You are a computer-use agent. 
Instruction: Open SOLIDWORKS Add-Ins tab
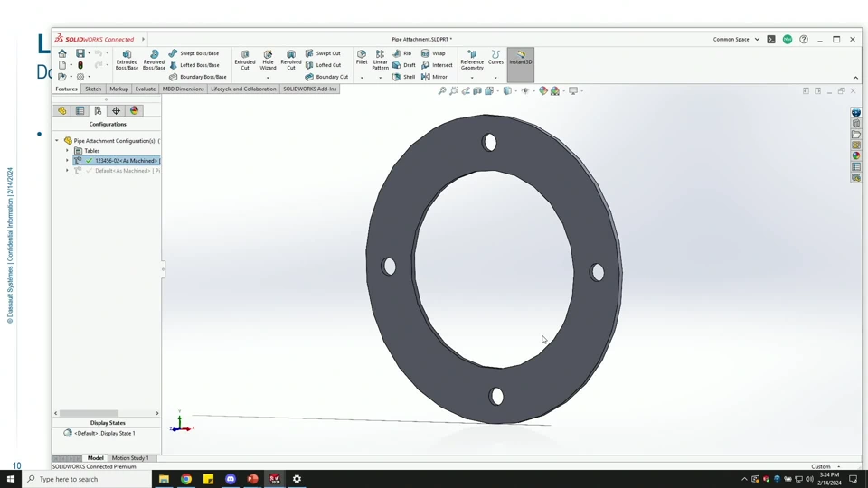click(310, 89)
